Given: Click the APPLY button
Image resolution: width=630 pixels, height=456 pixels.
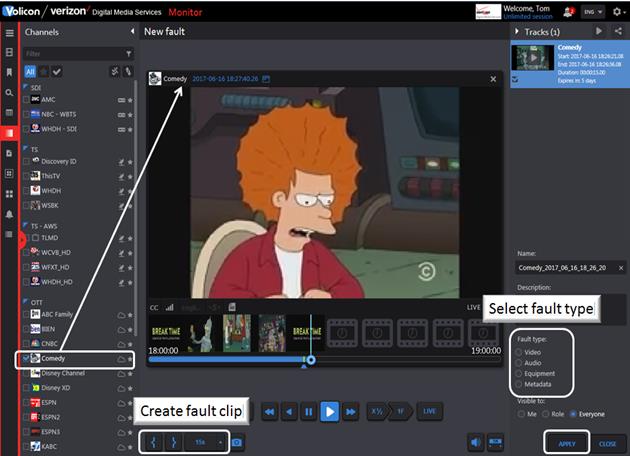Looking at the screenshot, I should click(x=567, y=444).
